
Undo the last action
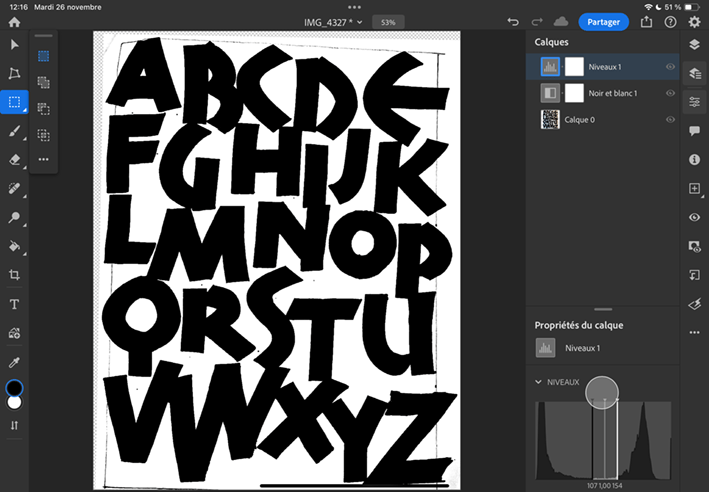click(513, 21)
